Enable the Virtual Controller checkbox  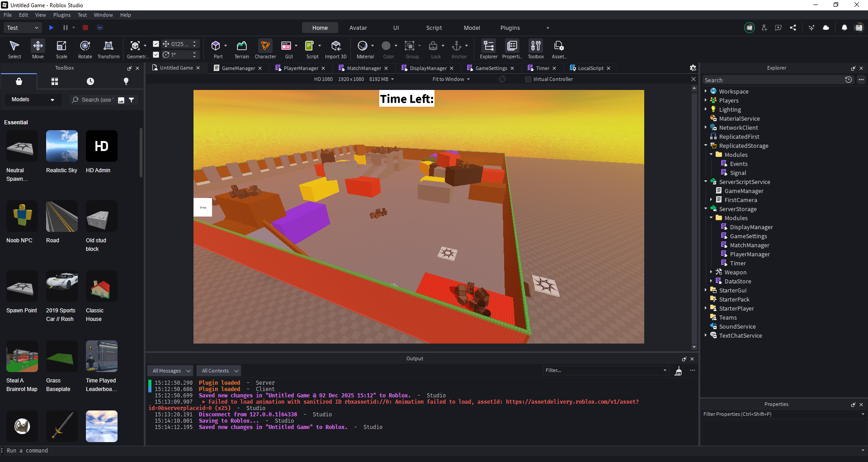tap(528, 79)
